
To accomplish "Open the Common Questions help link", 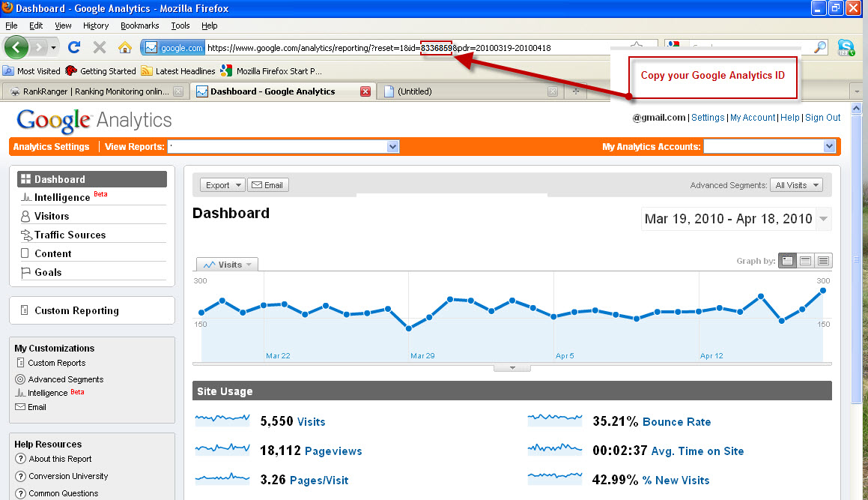I will click(63, 493).
